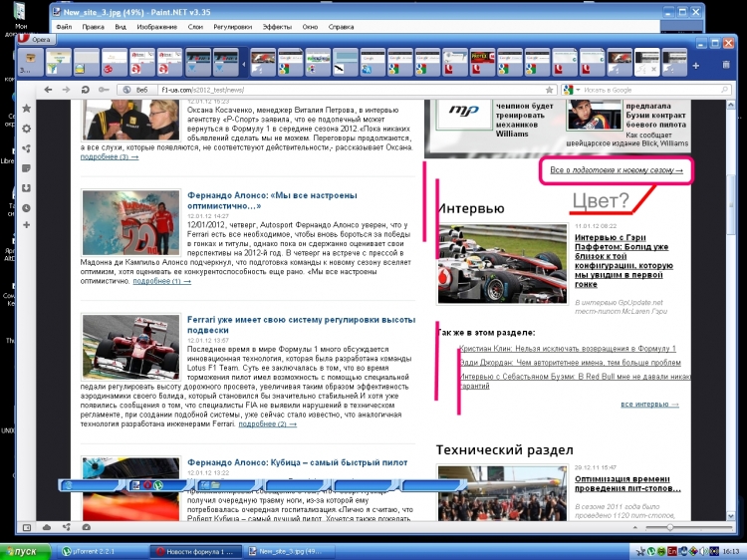
Task: Click все интервью link
Action: click(x=649, y=405)
